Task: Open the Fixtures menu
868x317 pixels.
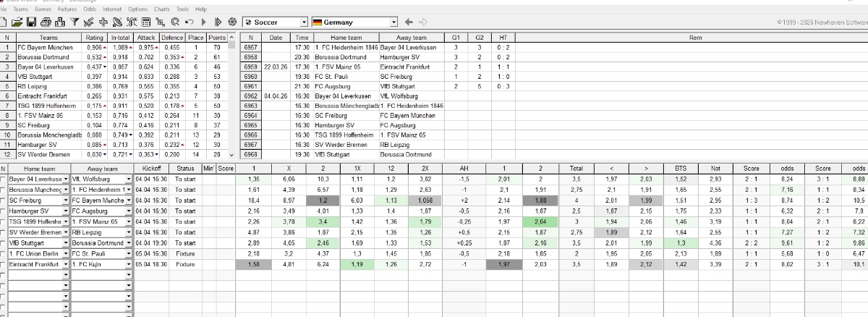Action: 67,9
